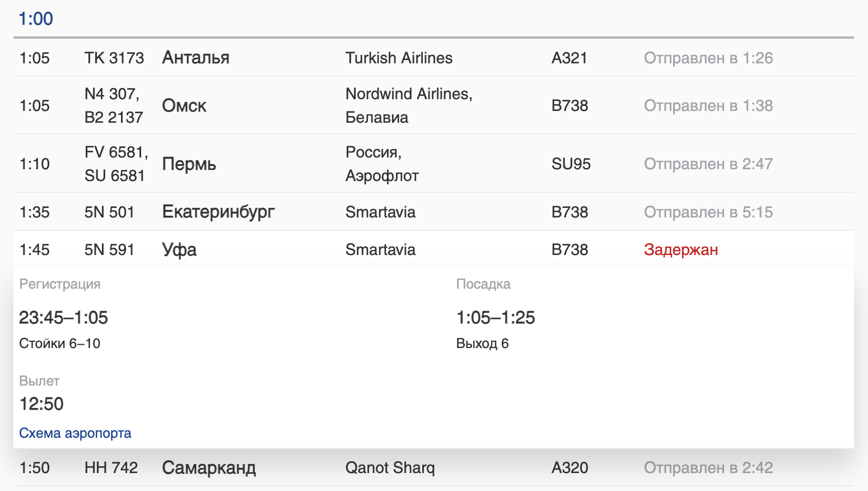Screen dimensions: 868x491
Task: Expand the Екатеринбург 5N 501 flight row
Action: [218, 212]
